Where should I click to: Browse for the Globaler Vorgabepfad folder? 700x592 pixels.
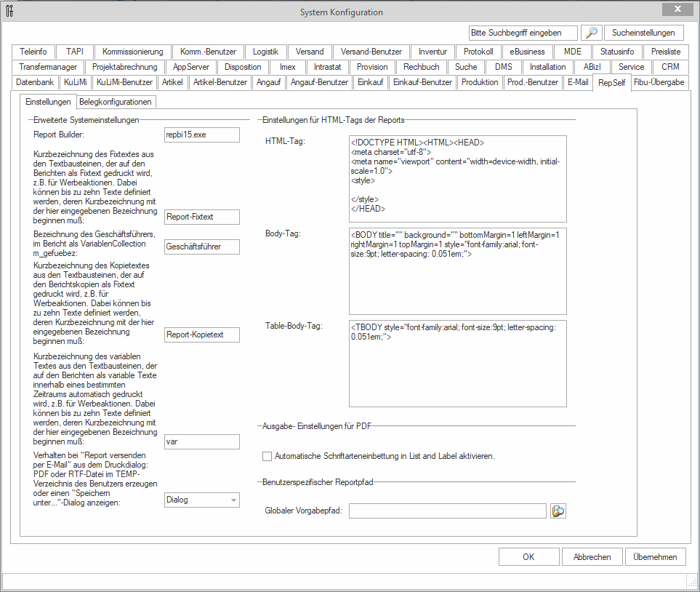558,511
